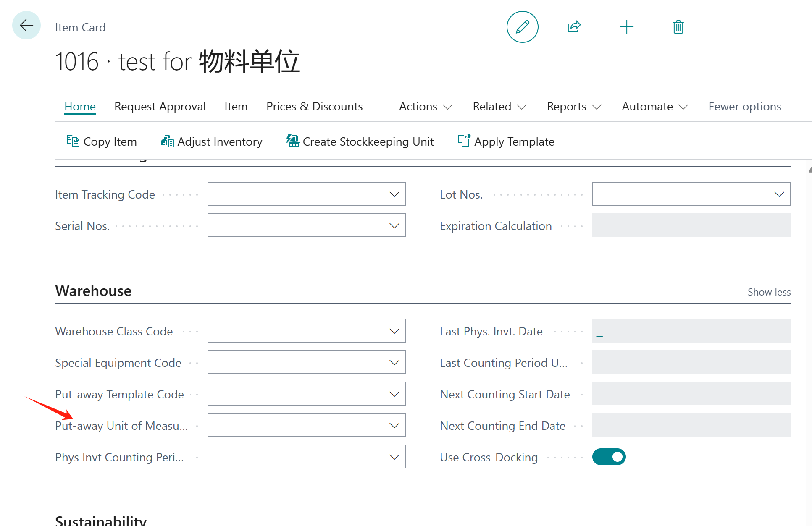Click Show less in Warehouse section
The image size is (812, 526).
(x=769, y=292)
